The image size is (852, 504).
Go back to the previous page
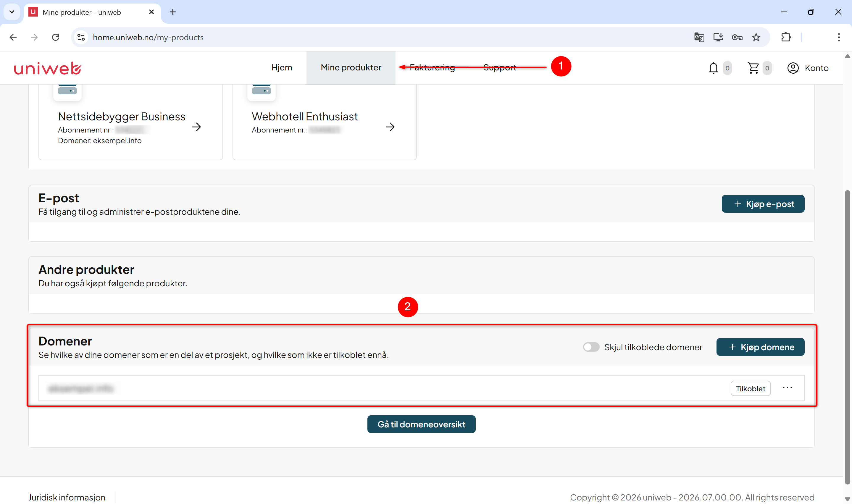pyautogui.click(x=13, y=37)
